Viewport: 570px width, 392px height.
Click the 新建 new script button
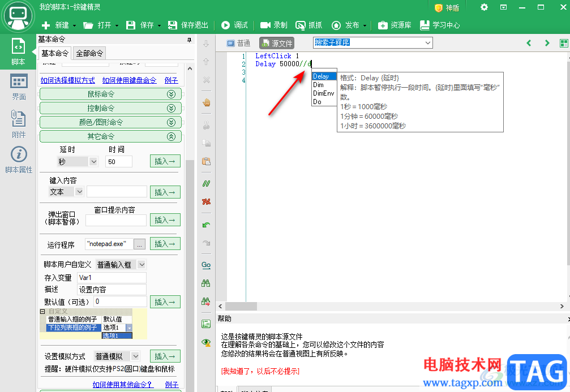click(x=55, y=25)
